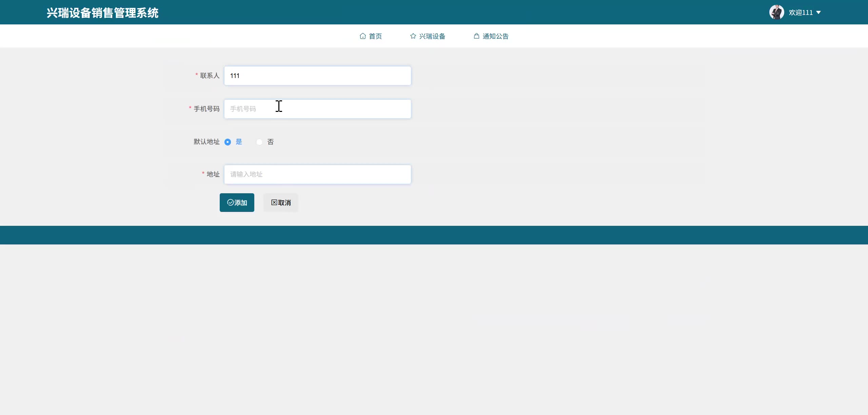Click the user avatar picture
Image resolution: width=868 pixels, height=415 pixels.
(776, 12)
